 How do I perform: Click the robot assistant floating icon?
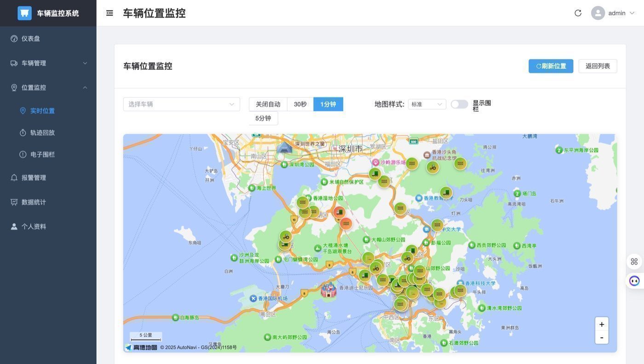[x=634, y=281]
